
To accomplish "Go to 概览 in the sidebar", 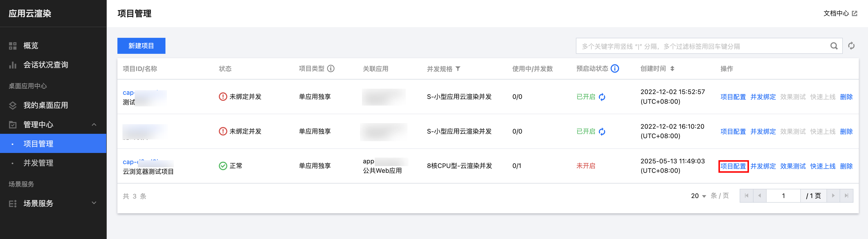I will point(31,46).
